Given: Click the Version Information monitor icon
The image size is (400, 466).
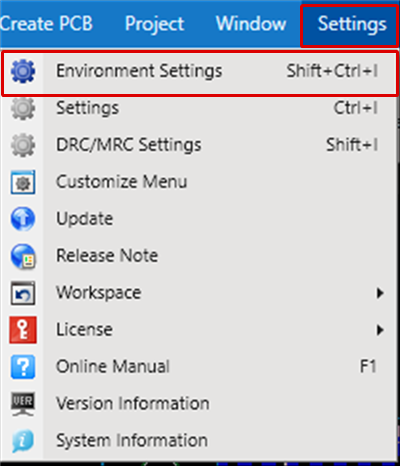Looking at the screenshot, I should point(23,404).
